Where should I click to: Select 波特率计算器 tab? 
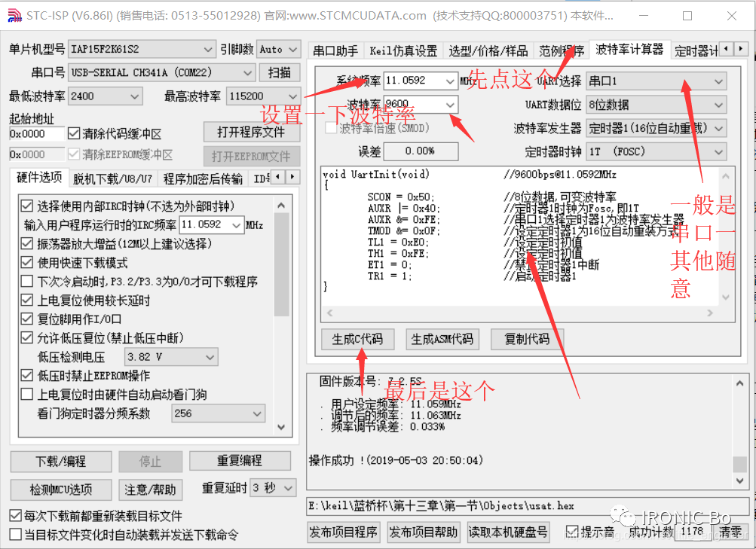pyautogui.click(x=629, y=50)
